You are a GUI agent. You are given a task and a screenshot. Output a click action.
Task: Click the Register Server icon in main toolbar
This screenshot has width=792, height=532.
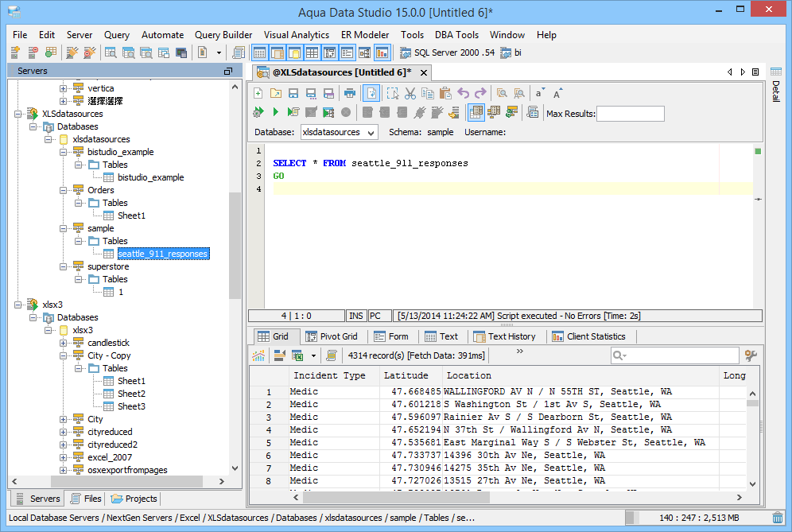pyautogui.click(x=15, y=52)
